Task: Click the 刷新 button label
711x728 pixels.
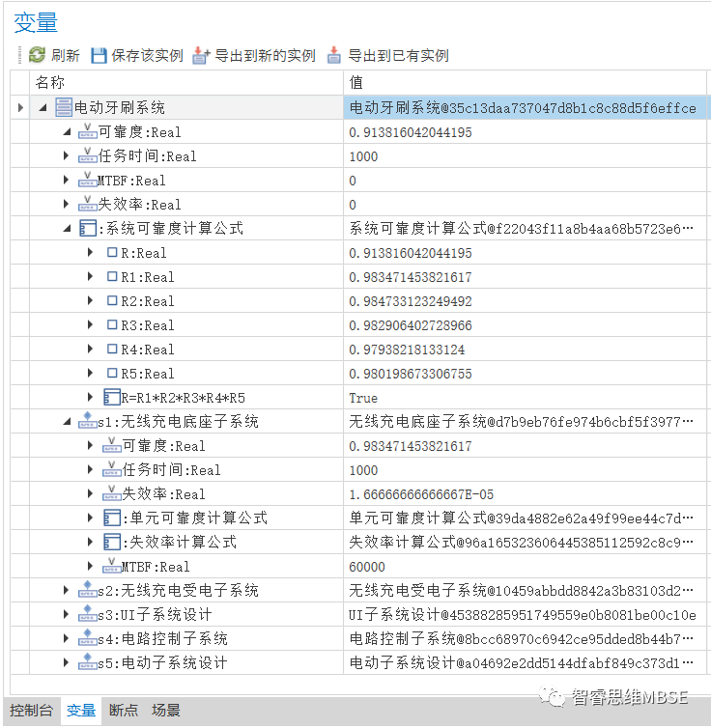Action: point(65,55)
